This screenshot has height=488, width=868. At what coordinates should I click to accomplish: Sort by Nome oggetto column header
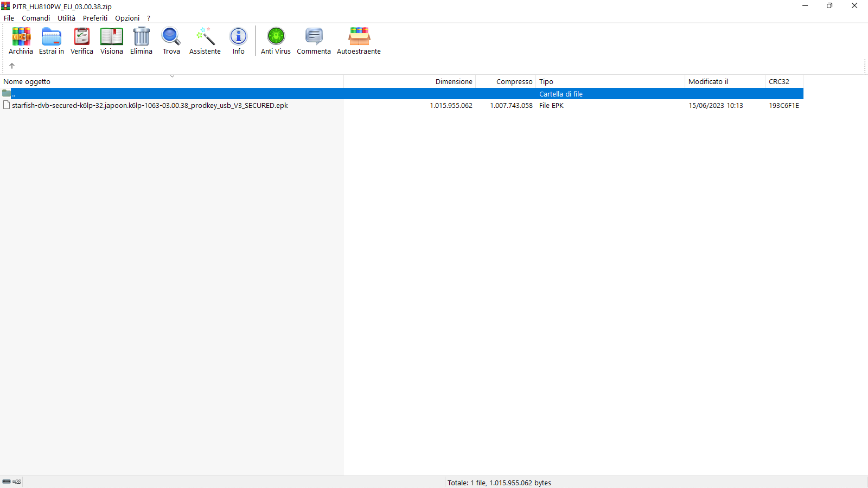pos(171,81)
